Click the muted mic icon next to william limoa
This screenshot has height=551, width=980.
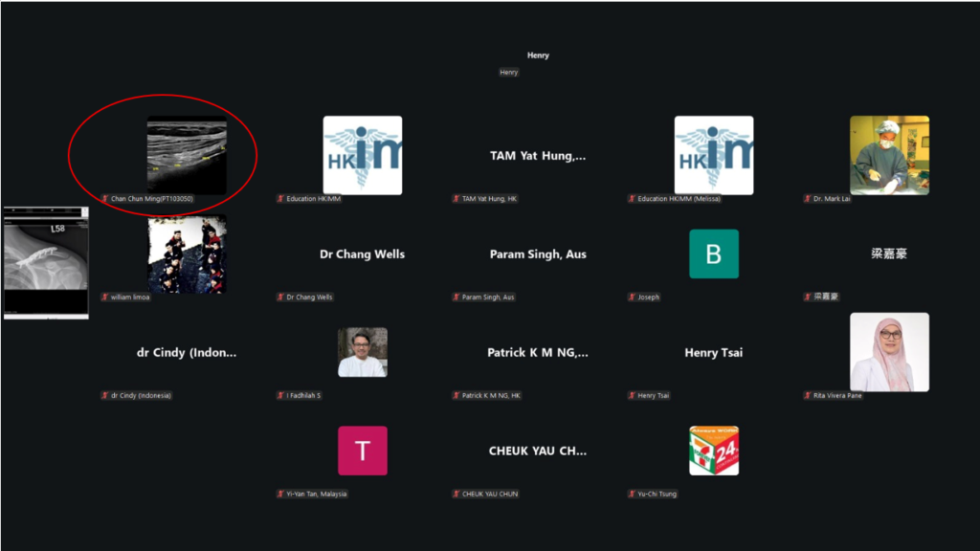pyautogui.click(x=105, y=298)
